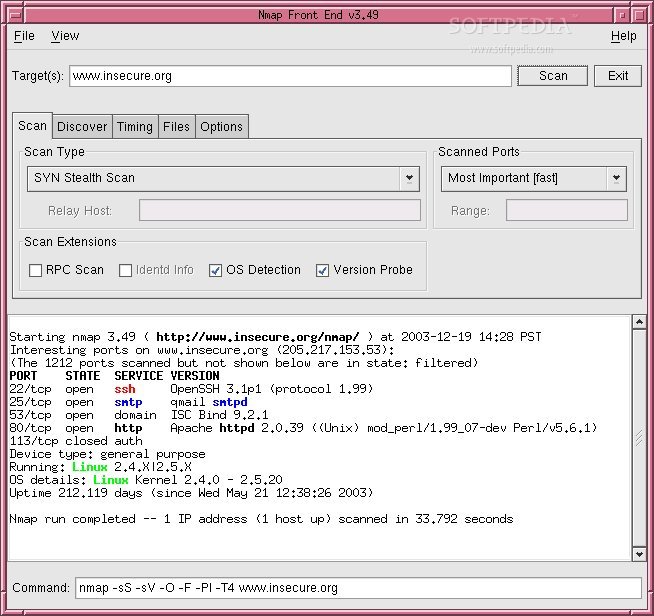Click the red 'ssh' service text
Image resolution: width=654 pixels, height=616 pixels.
(x=125, y=389)
